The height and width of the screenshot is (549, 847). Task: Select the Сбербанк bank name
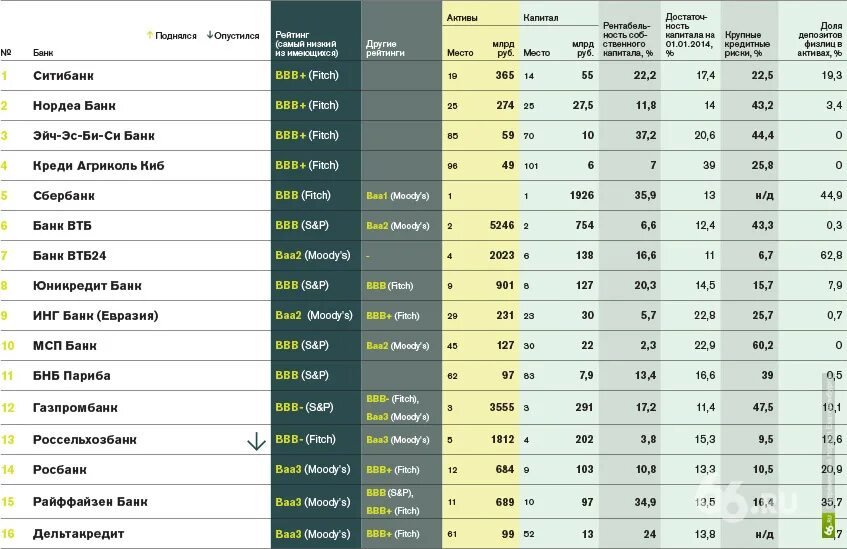point(64,196)
